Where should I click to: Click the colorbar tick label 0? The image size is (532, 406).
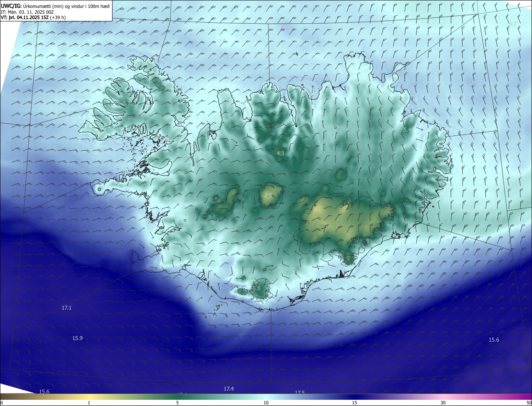click(1, 403)
